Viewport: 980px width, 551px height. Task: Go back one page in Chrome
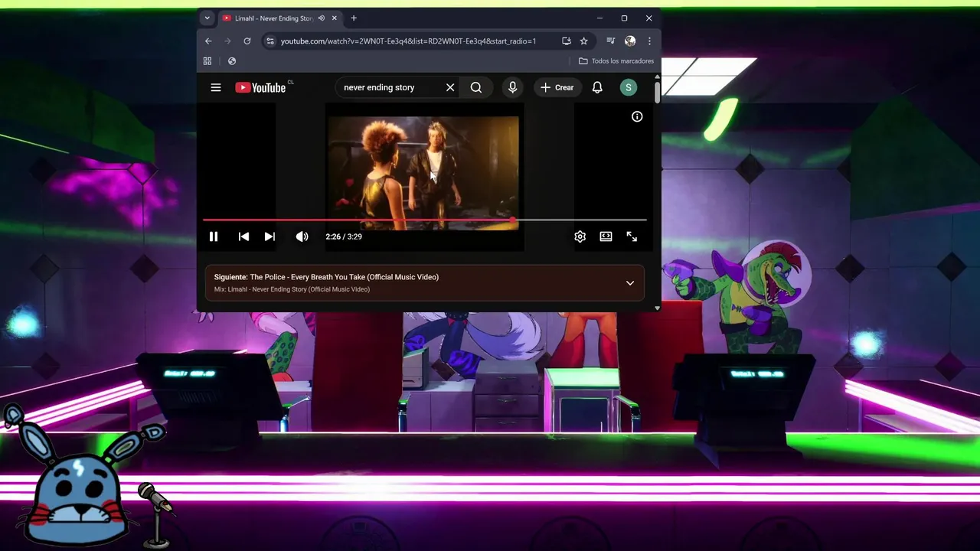pyautogui.click(x=208, y=41)
